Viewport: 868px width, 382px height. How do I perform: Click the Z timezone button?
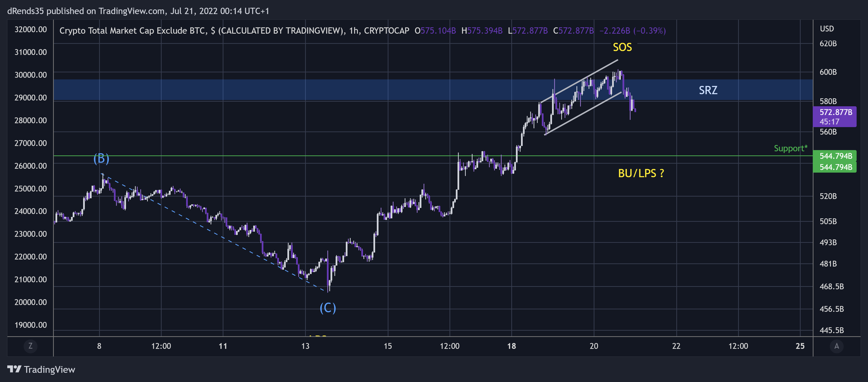(30, 346)
